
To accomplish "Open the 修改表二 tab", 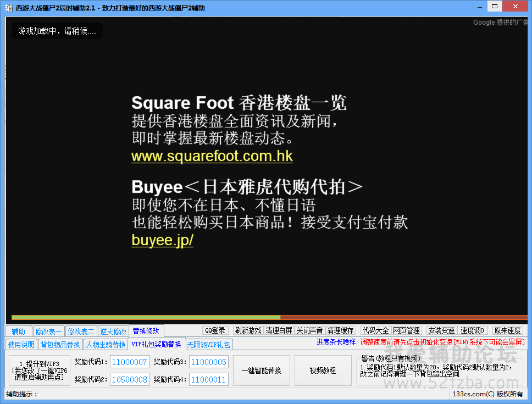I will pos(81,331).
